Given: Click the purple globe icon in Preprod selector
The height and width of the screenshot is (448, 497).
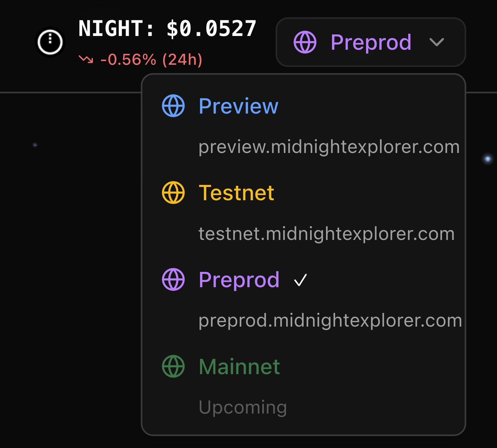Looking at the screenshot, I should tap(305, 42).
